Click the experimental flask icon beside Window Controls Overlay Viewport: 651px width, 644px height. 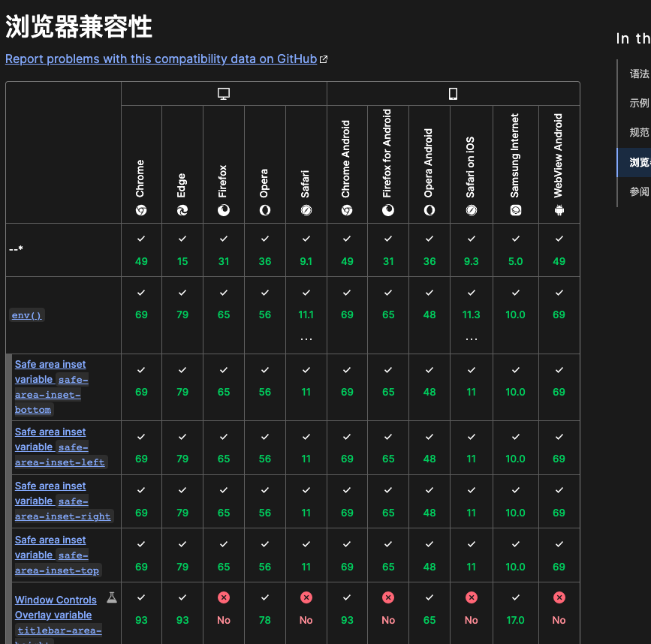[112, 597]
